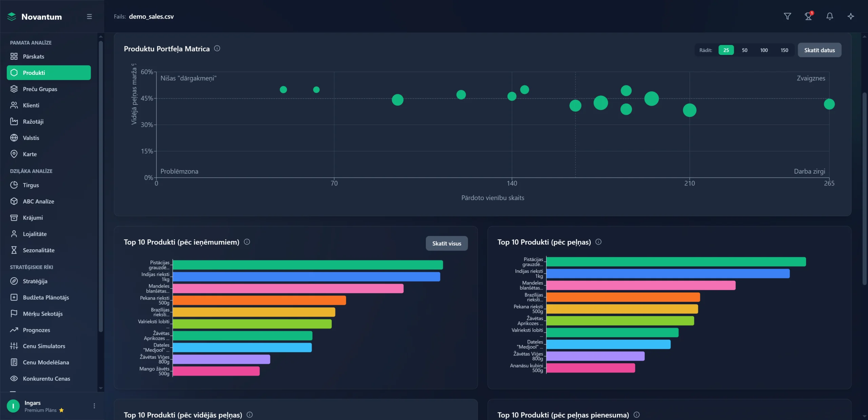Viewport: 868px width, 420px height.
Task: Go to Preču Grupas in sidebar
Action: pos(40,89)
